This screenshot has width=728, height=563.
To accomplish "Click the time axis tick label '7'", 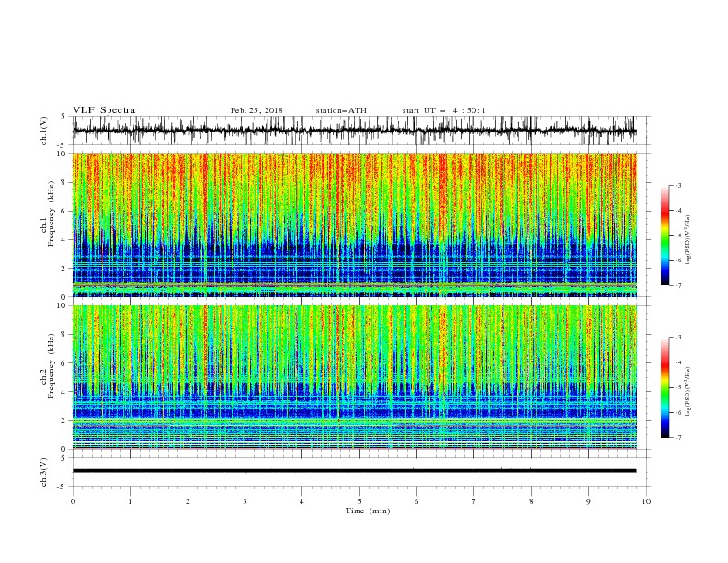I will click(x=474, y=501).
